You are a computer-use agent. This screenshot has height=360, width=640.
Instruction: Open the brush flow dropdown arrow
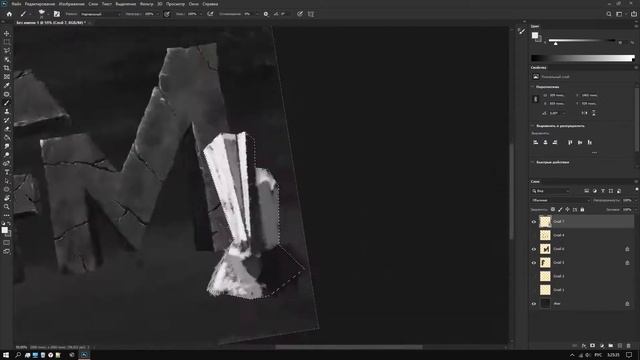coord(200,14)
